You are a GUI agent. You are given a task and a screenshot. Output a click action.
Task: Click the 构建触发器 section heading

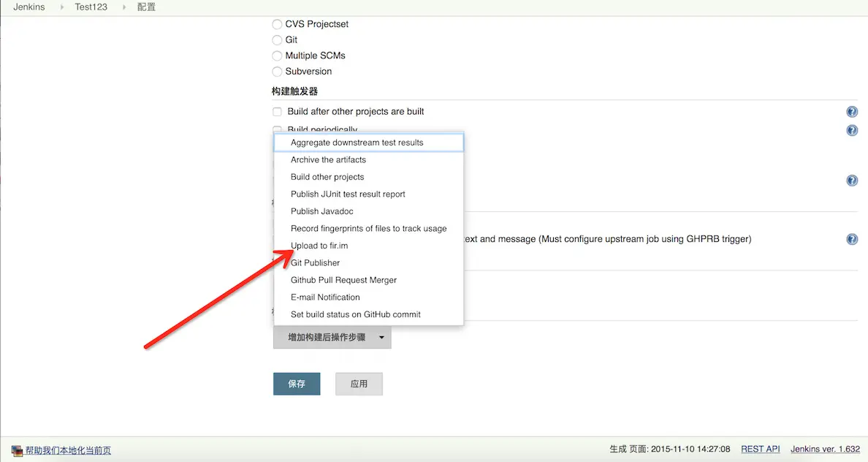294,91
